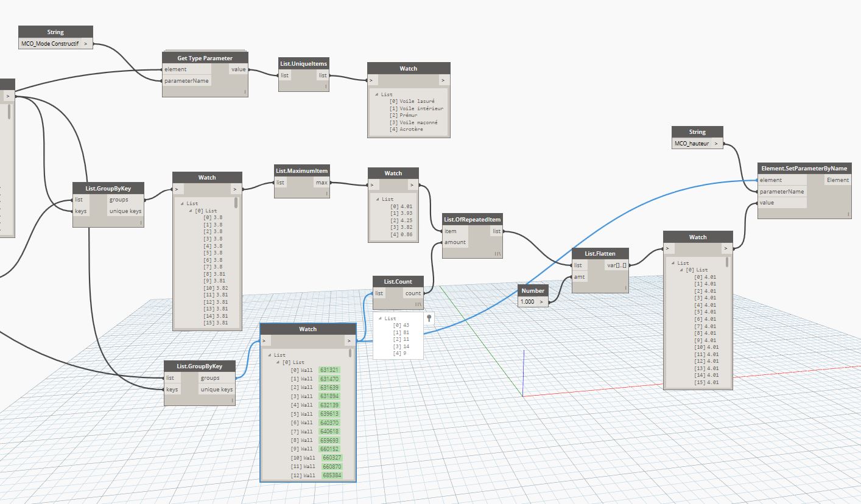The height and width of the screenshot is (504, 861).
Task: Collapse [0] List in Wall Watch node
Action: point(278,362)
